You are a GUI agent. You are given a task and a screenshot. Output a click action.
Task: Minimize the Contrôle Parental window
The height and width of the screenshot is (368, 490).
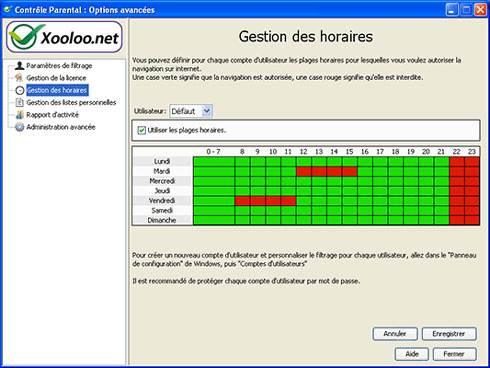coord(452,9)
